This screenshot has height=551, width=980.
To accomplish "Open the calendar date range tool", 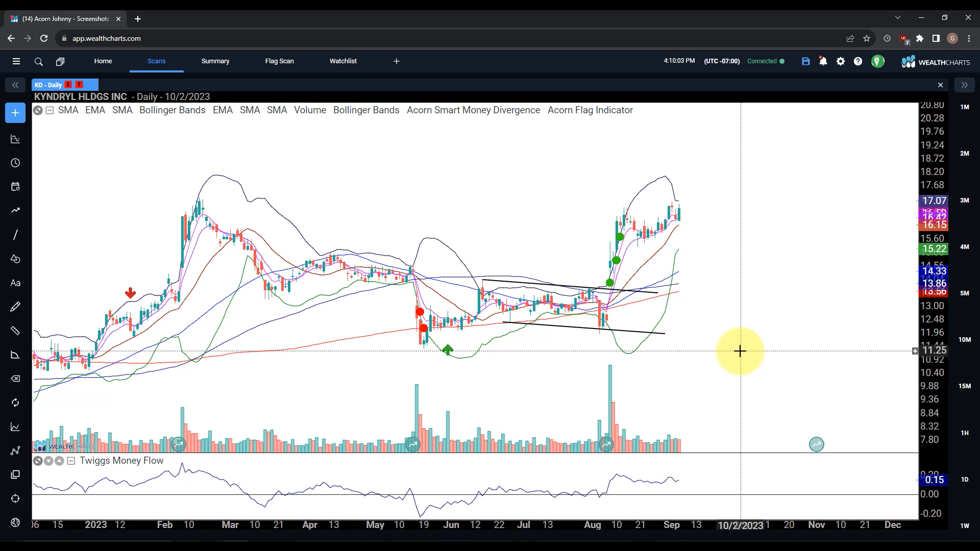I will [x=15, y=187].
